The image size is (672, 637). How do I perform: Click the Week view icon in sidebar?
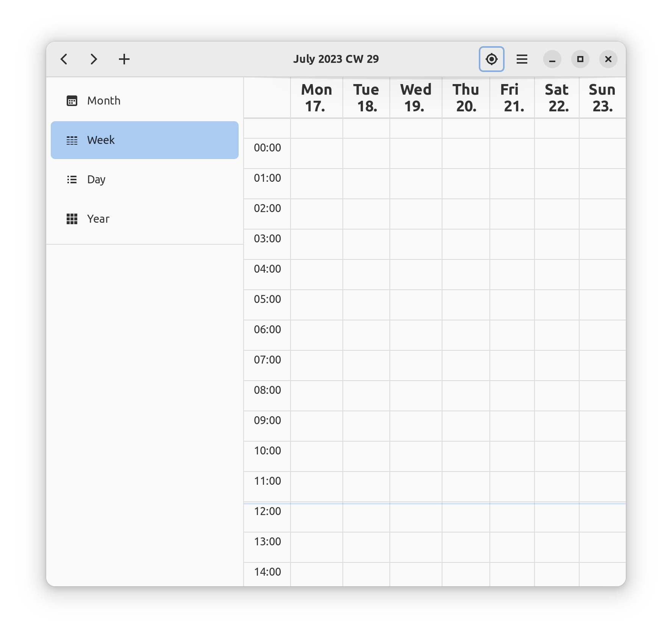pyautogui.click(x=72, y=140)
